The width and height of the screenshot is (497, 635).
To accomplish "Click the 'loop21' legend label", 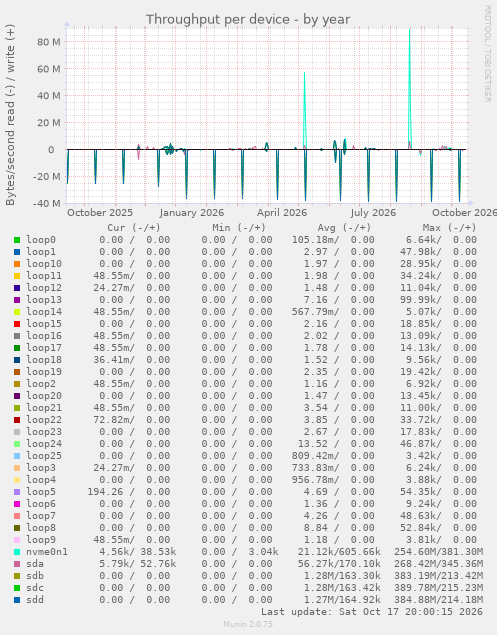I will pyautogui.click(x=44, y=408).
